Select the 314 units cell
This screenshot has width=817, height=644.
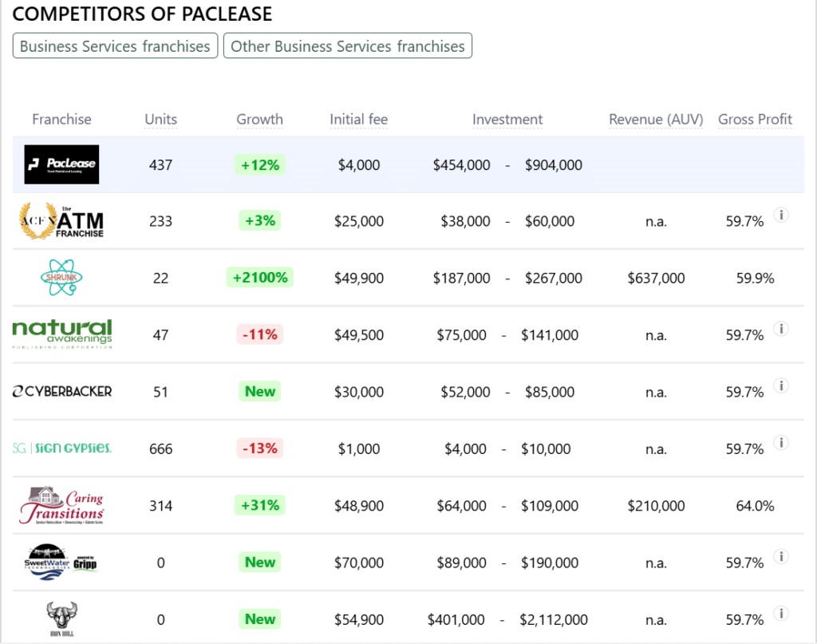[x=160, y=506]
